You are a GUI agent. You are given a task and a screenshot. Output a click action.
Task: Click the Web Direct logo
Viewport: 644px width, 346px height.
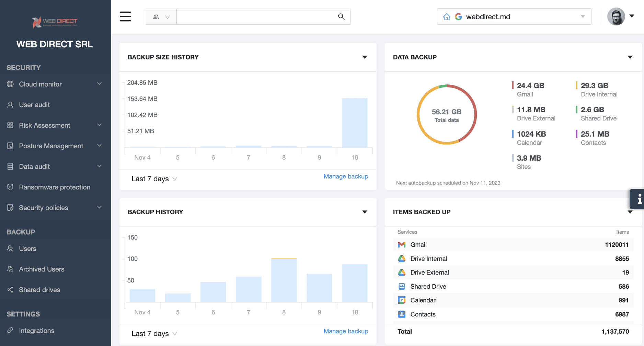click(x=55, y=22)
